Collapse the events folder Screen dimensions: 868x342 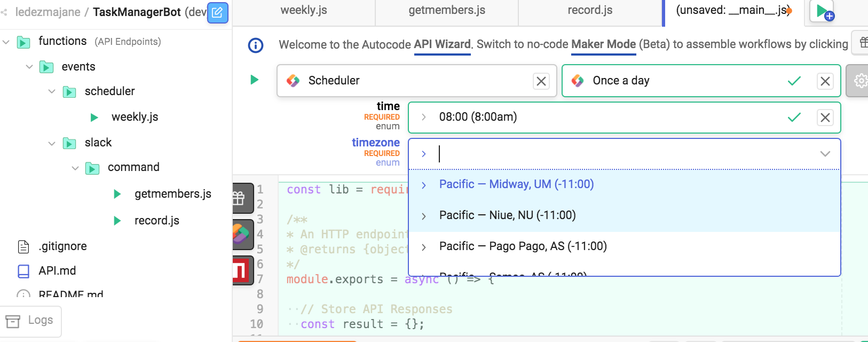pyautogui.click(x=29, y=67)
